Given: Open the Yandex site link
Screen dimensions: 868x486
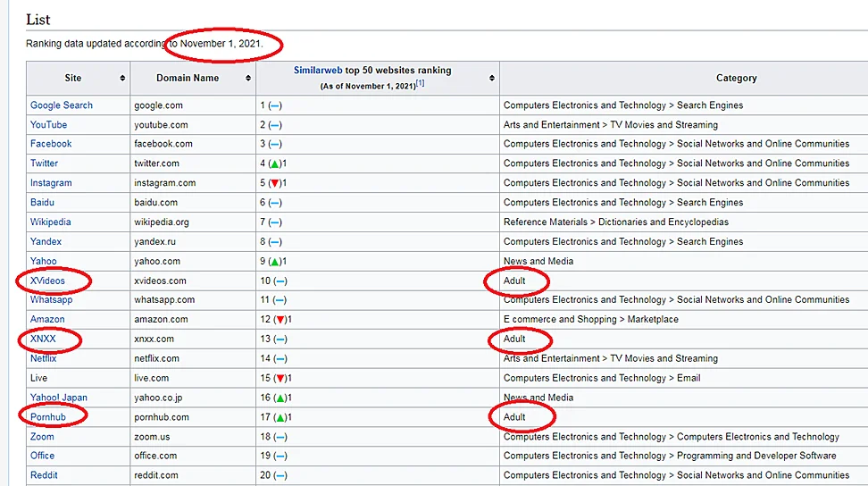Looking at the screenshot, I should pyautogui.click(x=46, y=241).
